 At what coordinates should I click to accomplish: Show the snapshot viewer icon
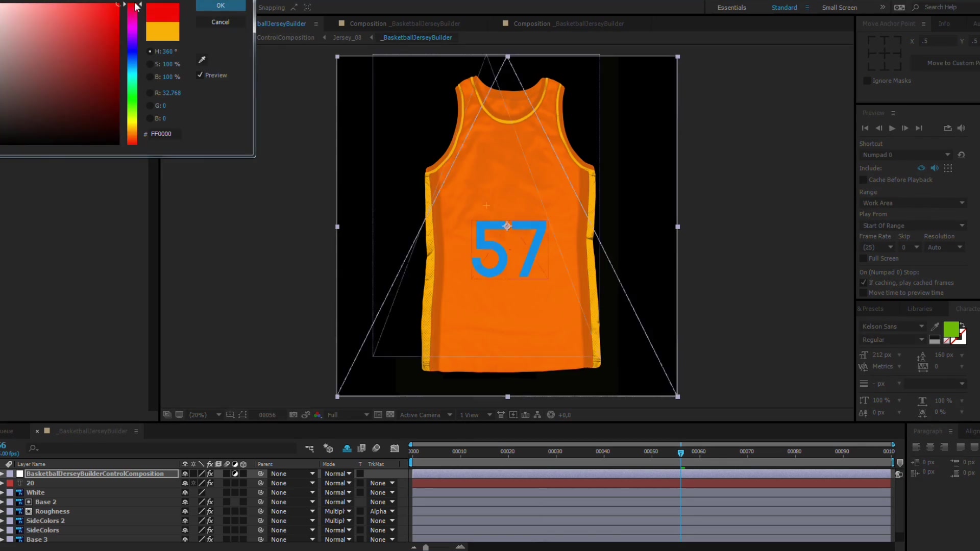click(306, 415)
